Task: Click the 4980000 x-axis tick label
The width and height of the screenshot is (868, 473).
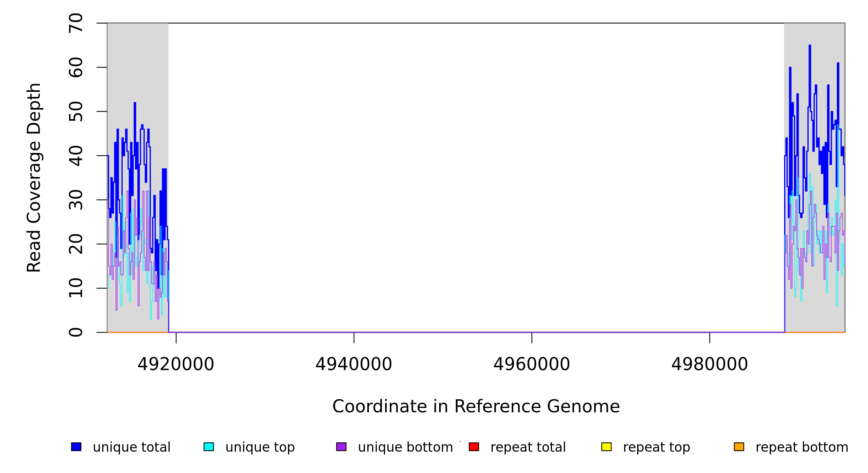Action: tap(710, 365)
